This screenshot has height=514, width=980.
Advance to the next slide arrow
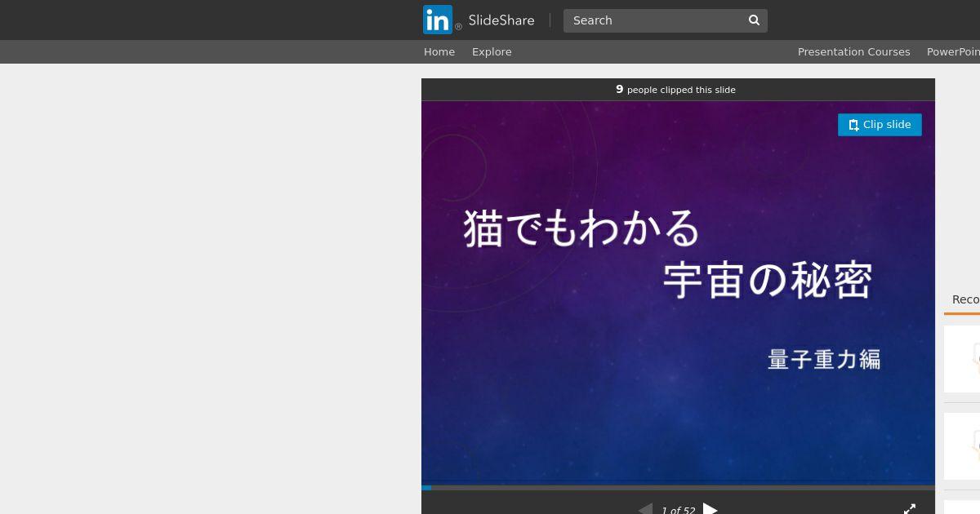[x=710, y=509]
